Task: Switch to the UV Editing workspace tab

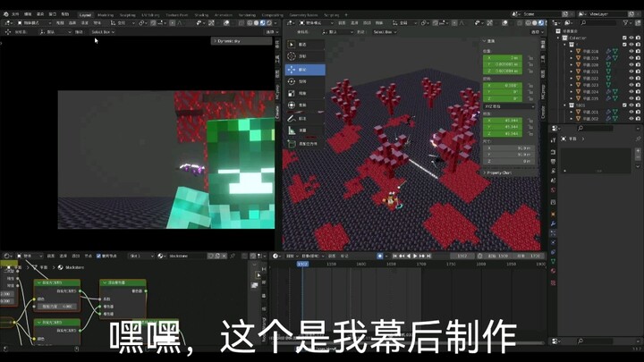Action: coord(150,15)
